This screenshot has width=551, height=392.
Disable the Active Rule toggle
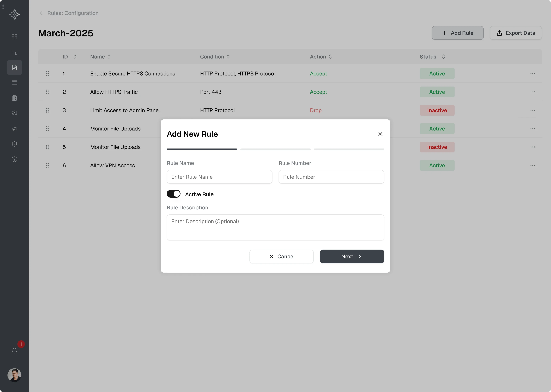tap(174, 194)
